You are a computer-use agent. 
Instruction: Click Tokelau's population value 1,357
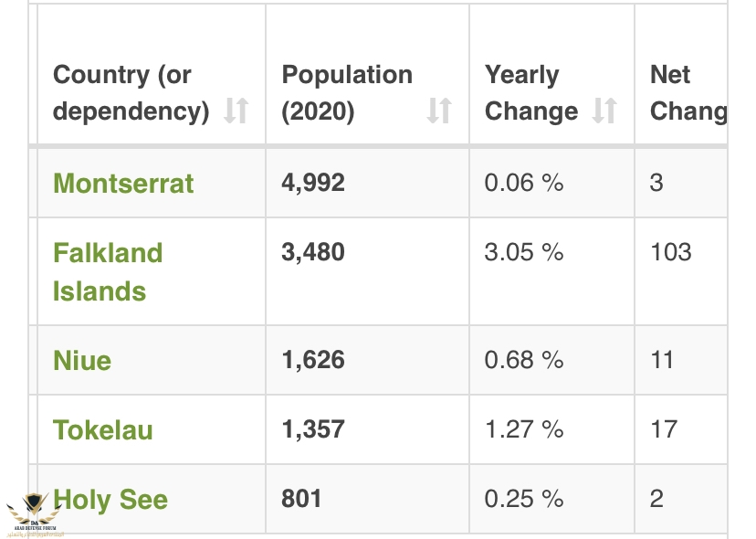[x=313, y=429]
